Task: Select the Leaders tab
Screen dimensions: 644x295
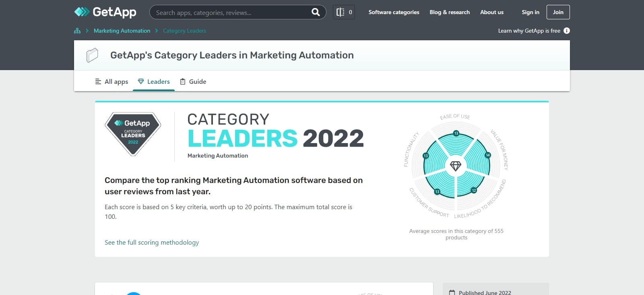Action: click(154, 81)
